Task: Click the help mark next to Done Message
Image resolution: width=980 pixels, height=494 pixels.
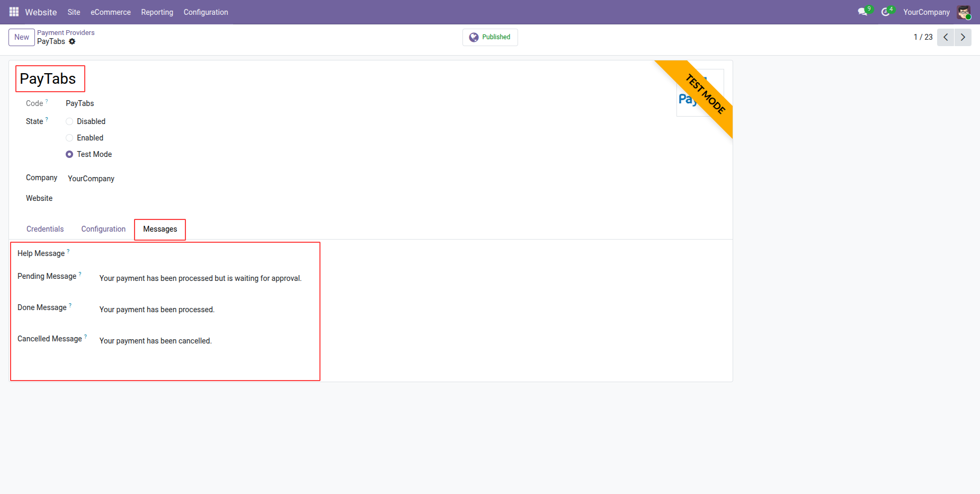Action: pos(70,305)
